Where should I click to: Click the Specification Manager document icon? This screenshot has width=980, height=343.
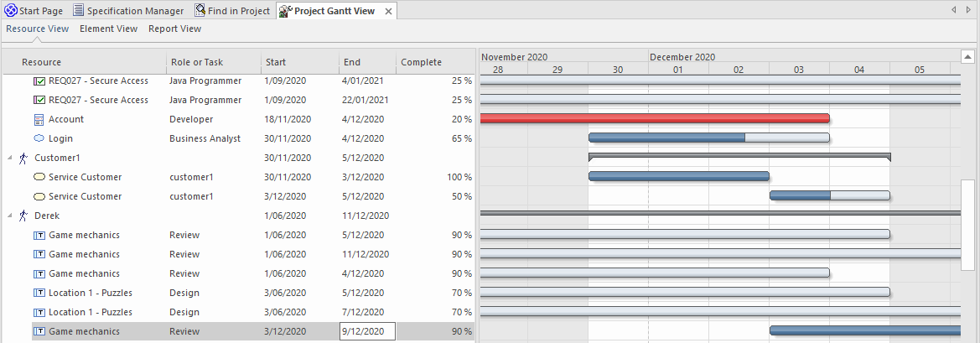pos(78,11)
